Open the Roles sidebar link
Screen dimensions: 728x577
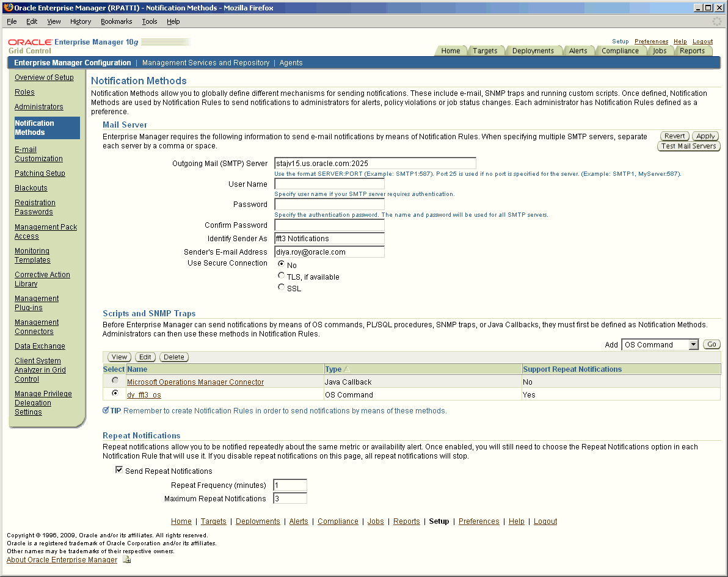click(24, 92)
